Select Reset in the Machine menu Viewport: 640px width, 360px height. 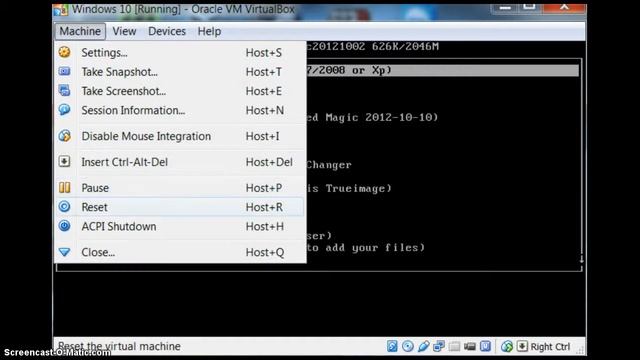coord(180,207)
